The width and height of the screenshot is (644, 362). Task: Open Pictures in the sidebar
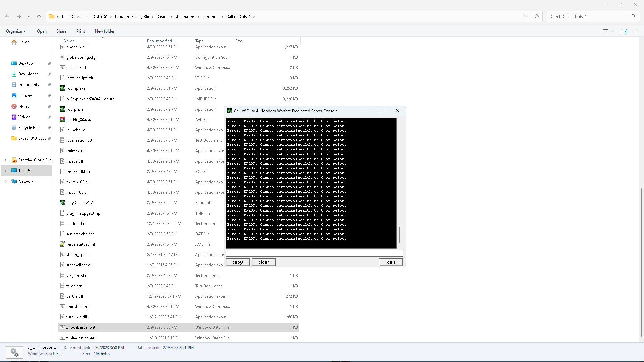point(25,96)
